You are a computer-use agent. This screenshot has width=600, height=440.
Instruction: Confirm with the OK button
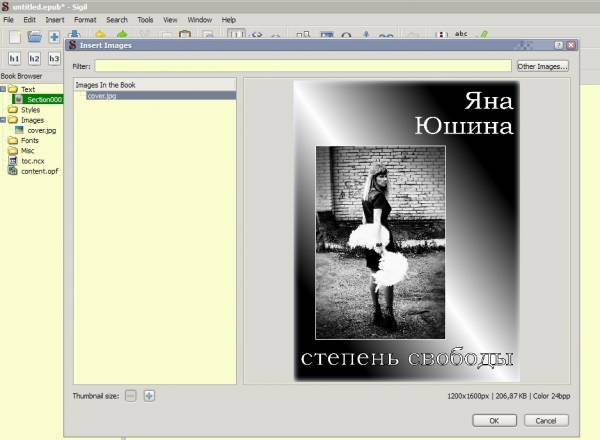pos(494,420)
